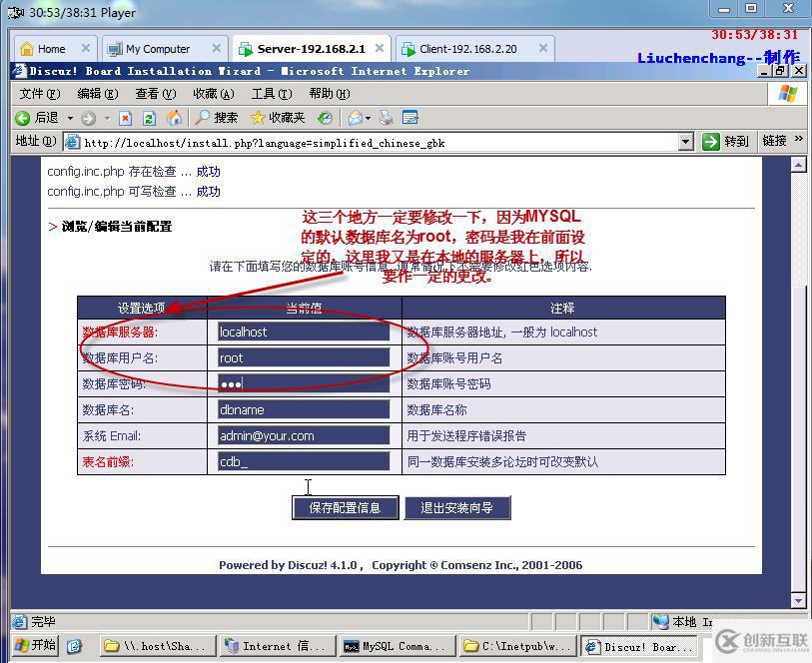Refresh the page with the green refresh icon
The image size is (812, 663).
coord(149,119)
